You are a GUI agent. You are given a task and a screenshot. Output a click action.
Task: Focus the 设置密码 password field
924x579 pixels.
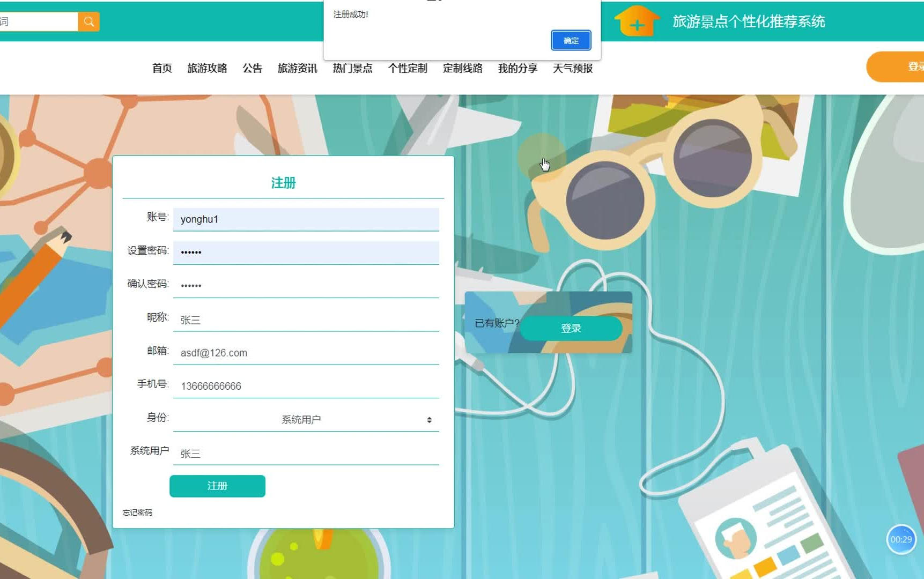click(x=306, y=253)
